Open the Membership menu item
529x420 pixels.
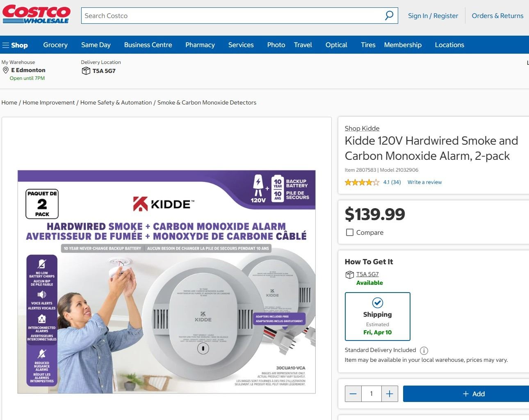coord(403,45)
